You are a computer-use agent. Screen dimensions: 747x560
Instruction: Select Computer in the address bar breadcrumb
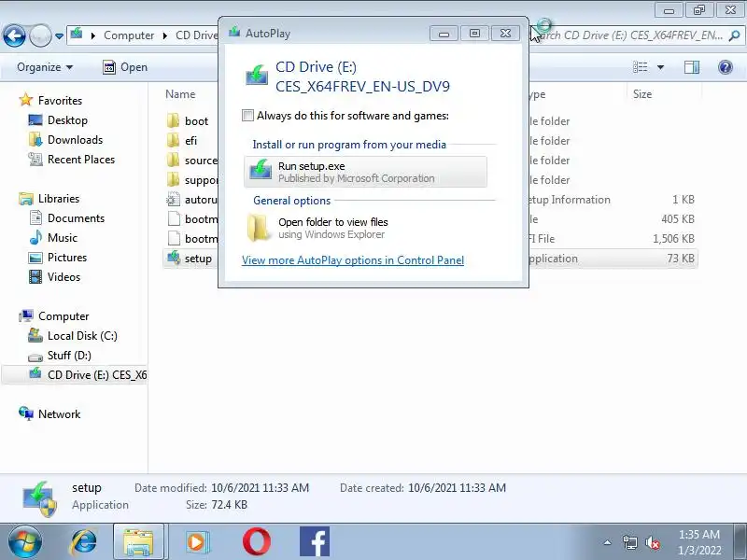129,35
